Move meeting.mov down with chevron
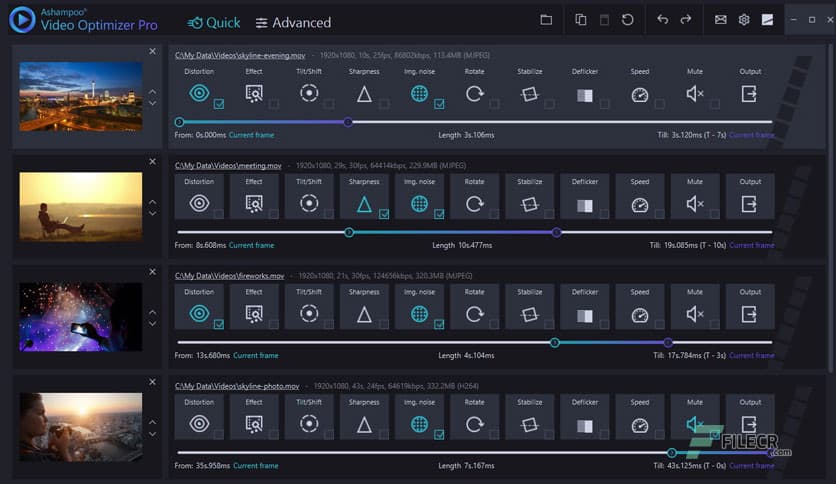 pyautogui.click(x=152, y=214)
